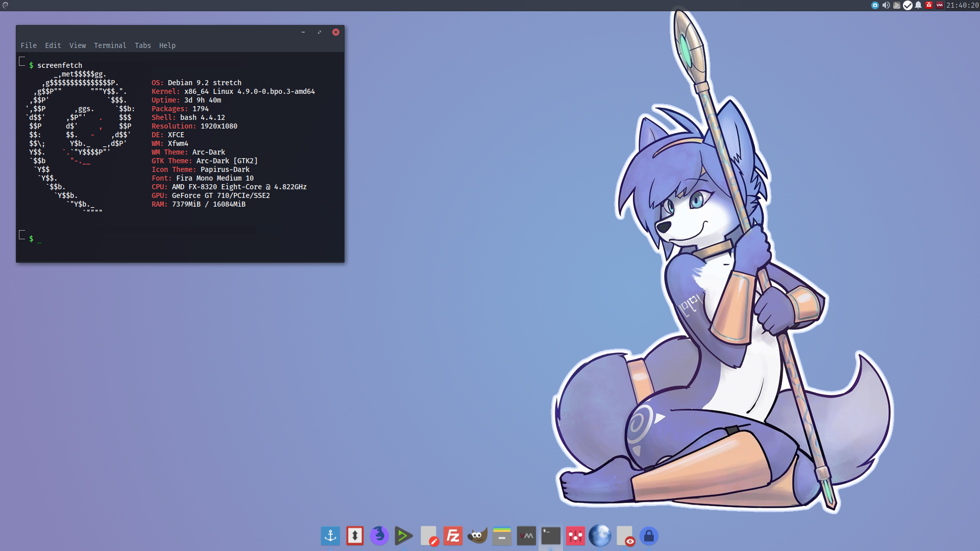Click the DE value 'XFCE'

pyautogui.click(x=176, y=135)
